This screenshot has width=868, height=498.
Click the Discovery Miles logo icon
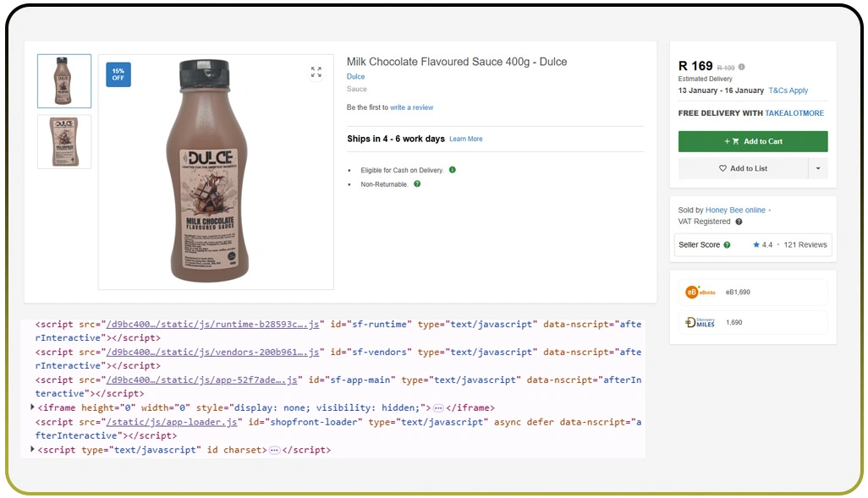click(x=695, y=322)
